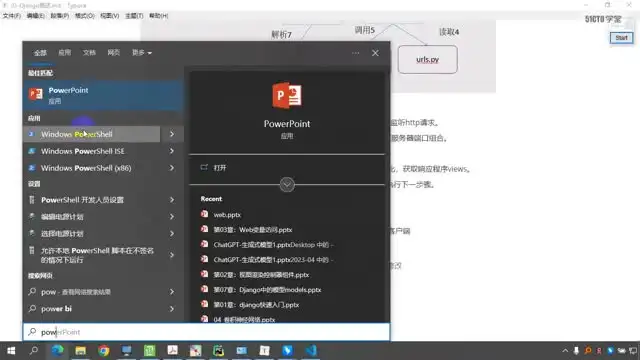
Task: Open ChatGPT pptx recent file from Desktop
Action: tap(267, 244)
